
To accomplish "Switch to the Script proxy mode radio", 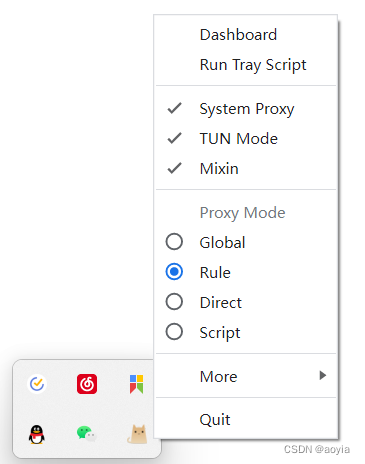I will pyautogui.click(x=174, y=332).
